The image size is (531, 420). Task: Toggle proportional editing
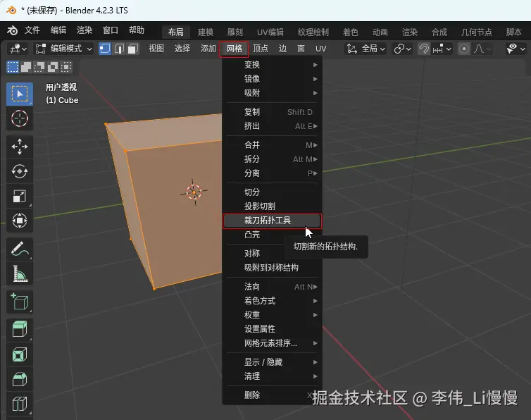464,49
